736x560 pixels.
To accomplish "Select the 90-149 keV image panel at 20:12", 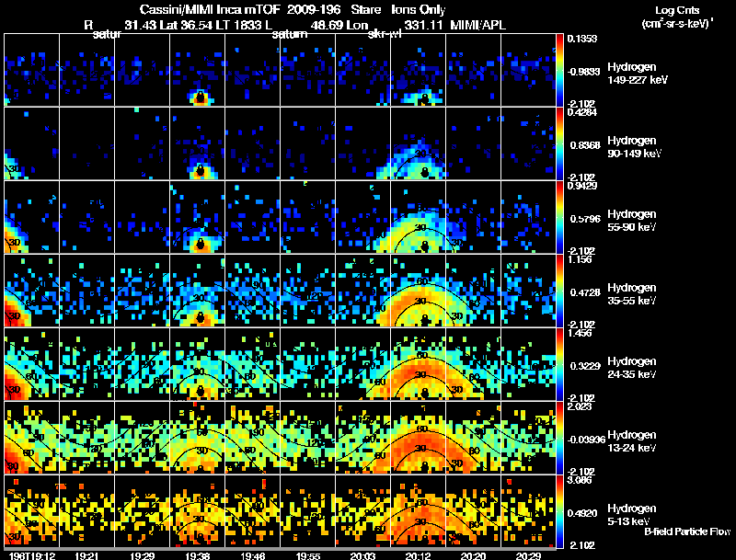I will click(x=419, y=143).
